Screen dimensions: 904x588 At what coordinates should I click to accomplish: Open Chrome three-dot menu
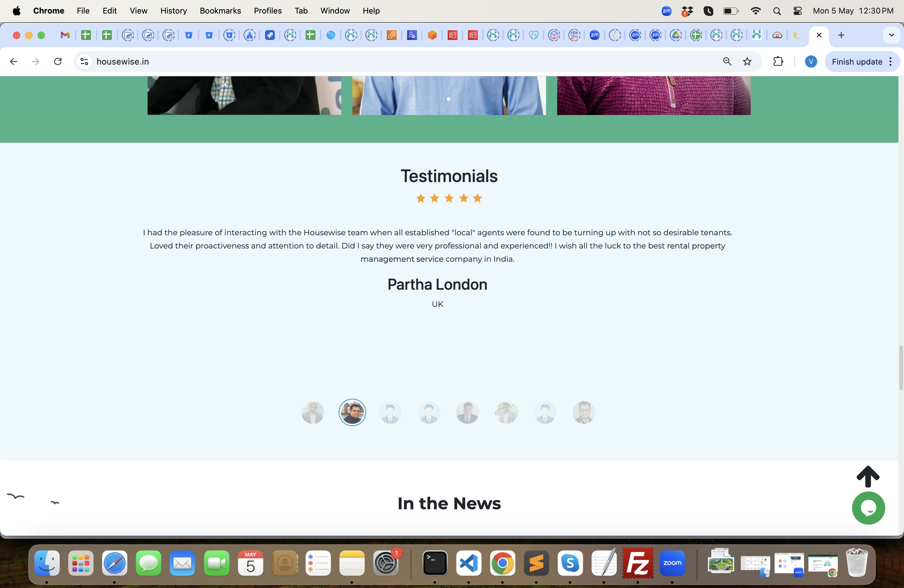click(890, 62)
